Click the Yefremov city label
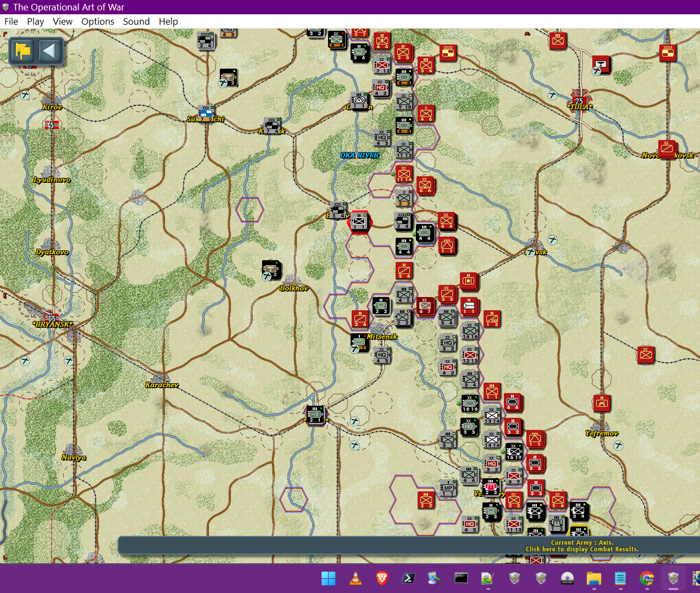This screenshot has width=700, height=593. point(602,433)
